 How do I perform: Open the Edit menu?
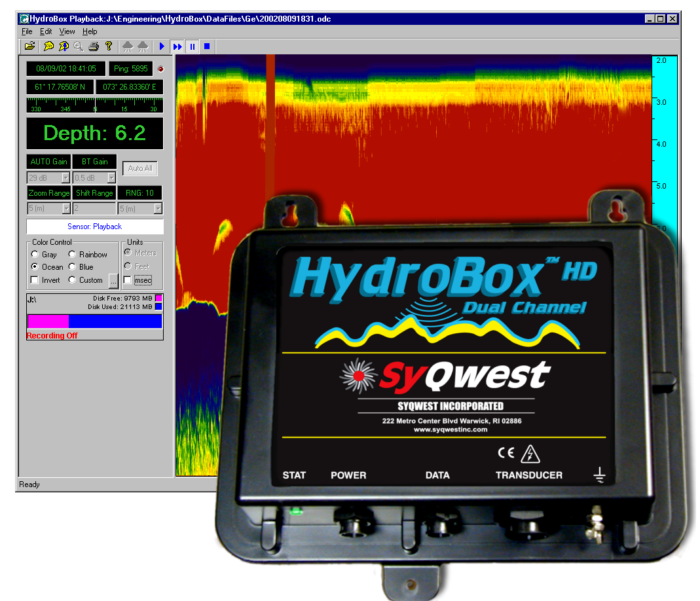tap(46, 31)
